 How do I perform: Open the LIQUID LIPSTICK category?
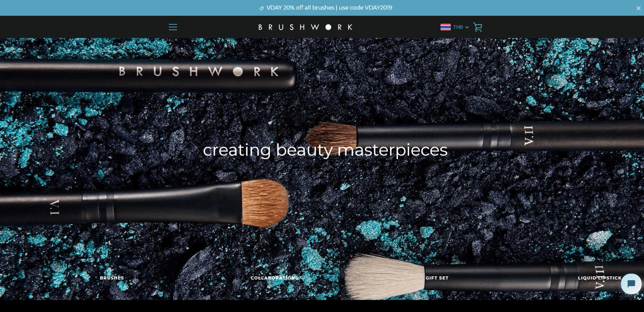click(599, 278)
